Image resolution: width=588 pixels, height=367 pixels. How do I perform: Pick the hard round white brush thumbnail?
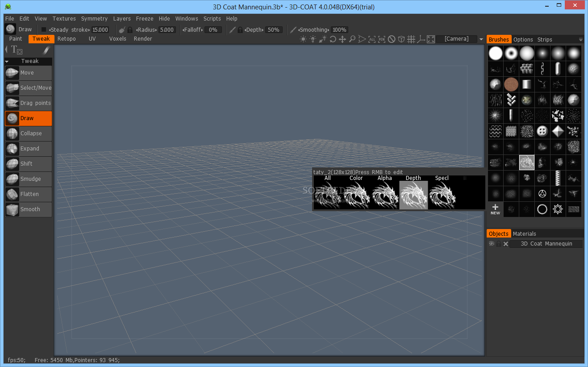click(496, 54)
